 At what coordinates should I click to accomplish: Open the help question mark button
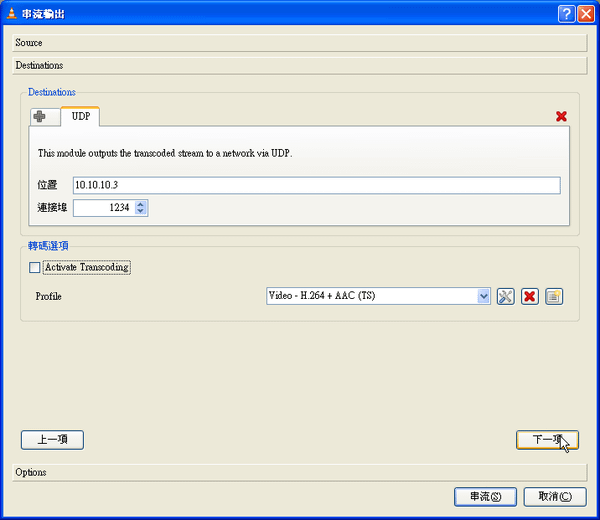pyautogui.click(x=566, y=14)
